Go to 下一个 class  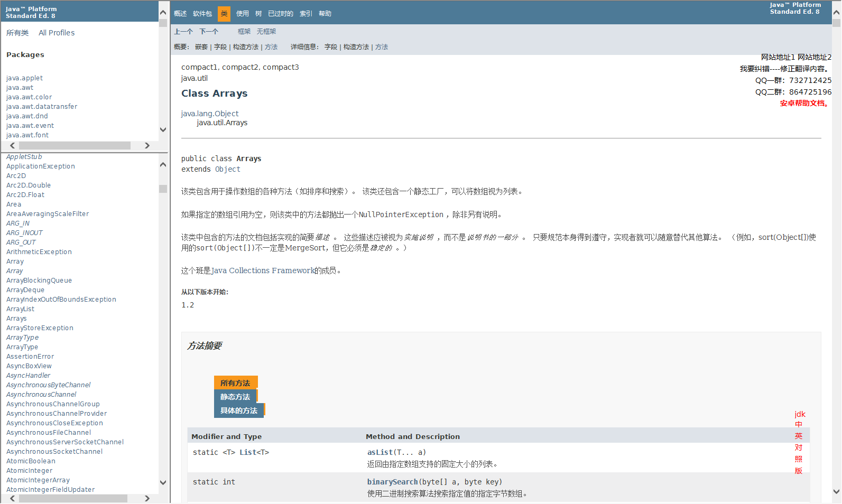209,32
